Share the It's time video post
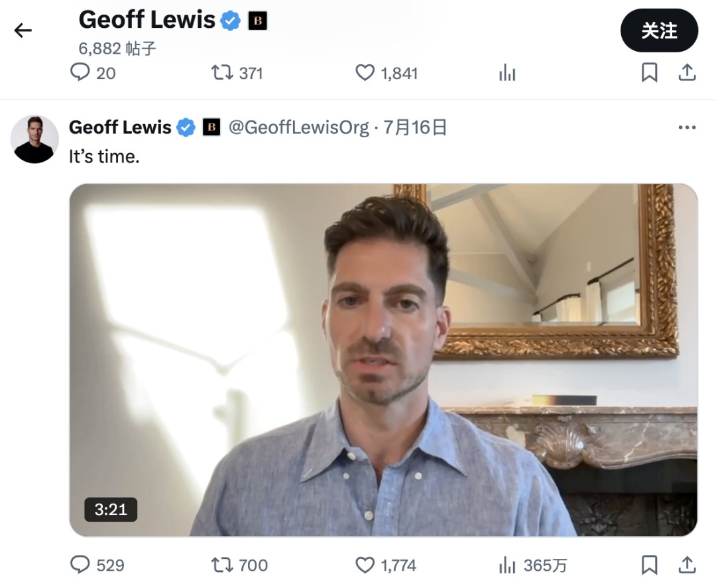716x588 pixels. point(687,565)
